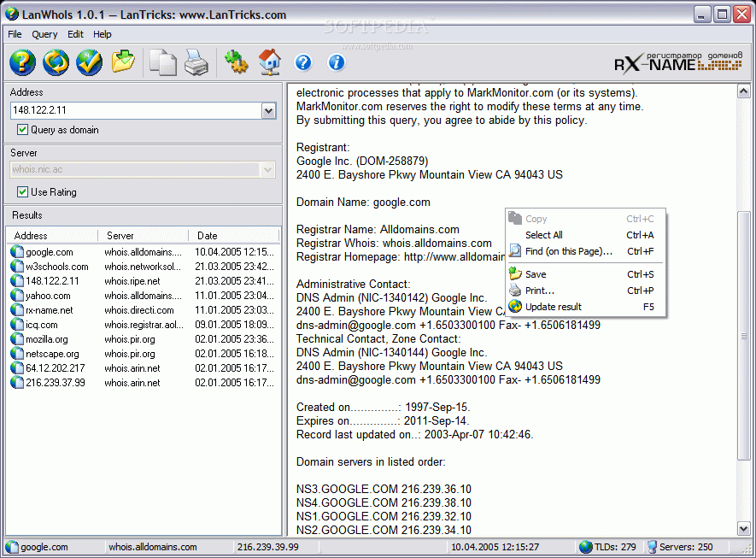Screen dimensions: 756x558
Task: Click whois.directi.com server cell
Action: click(139, 310)
